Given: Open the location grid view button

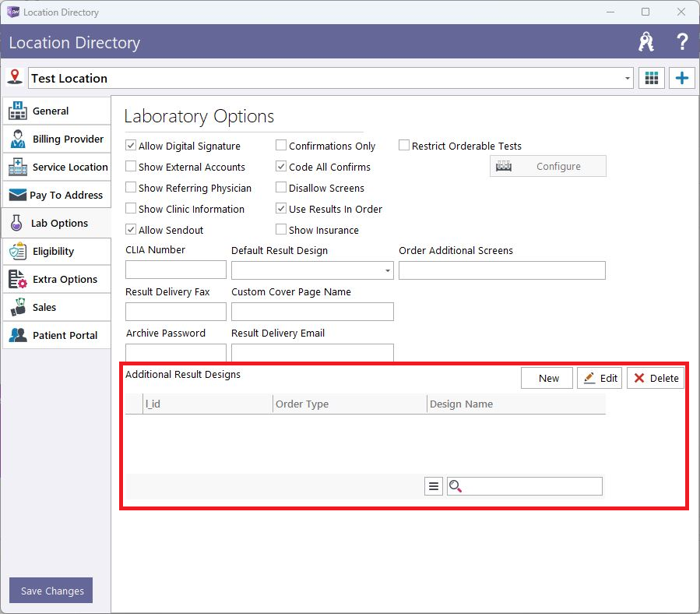Looking at the screenshot, I should [x=652, y=78].
